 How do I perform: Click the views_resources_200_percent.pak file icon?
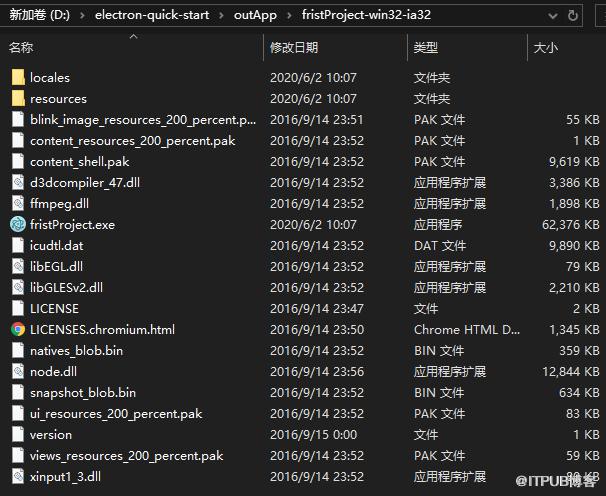click(18, 455)
